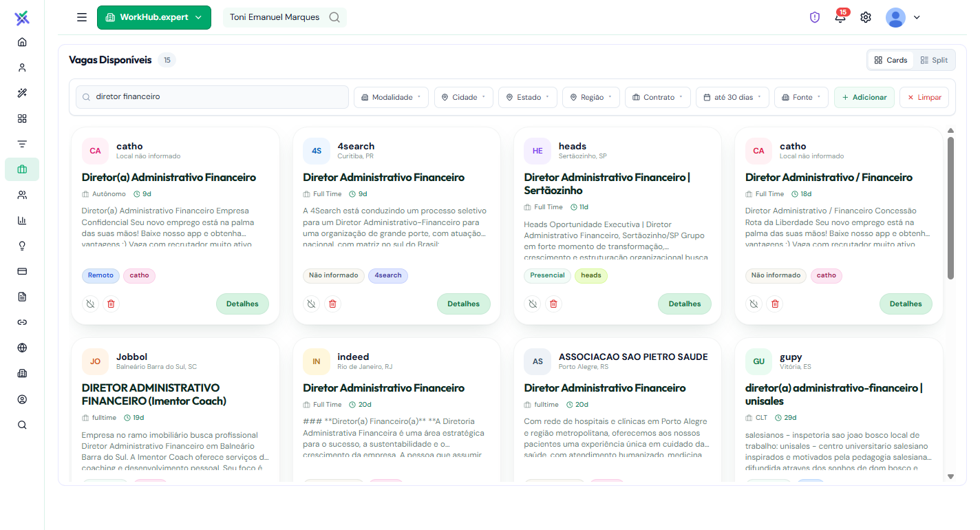Click the 'diretor financeiro' job search field
The width and height of the screenshot is (980, 530).
[x=213, y=97]
